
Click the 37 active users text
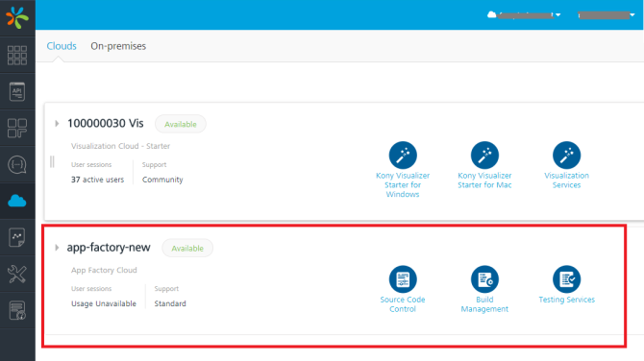(97, 180)
